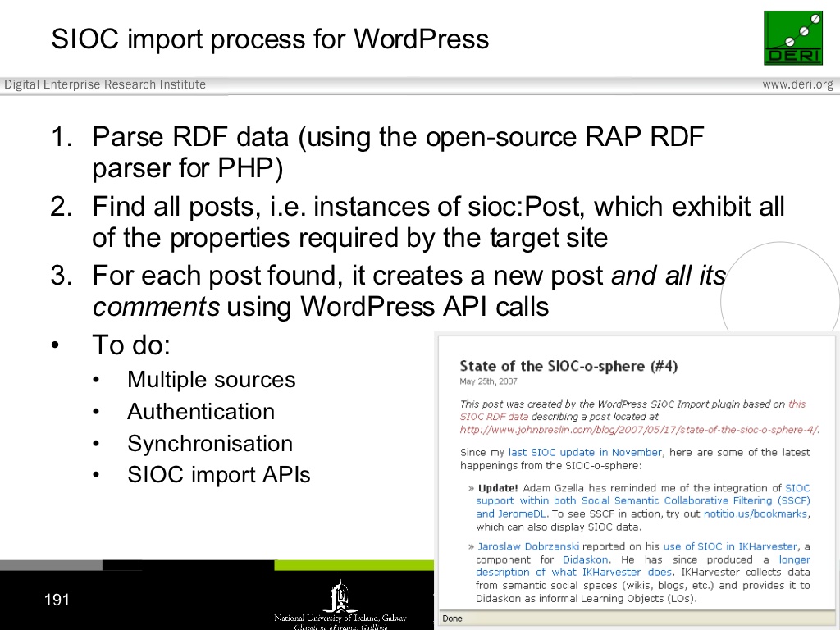Click the 'Synchronisation' bullet item
This screenshot has height=630, width=840.
point(209,444)
